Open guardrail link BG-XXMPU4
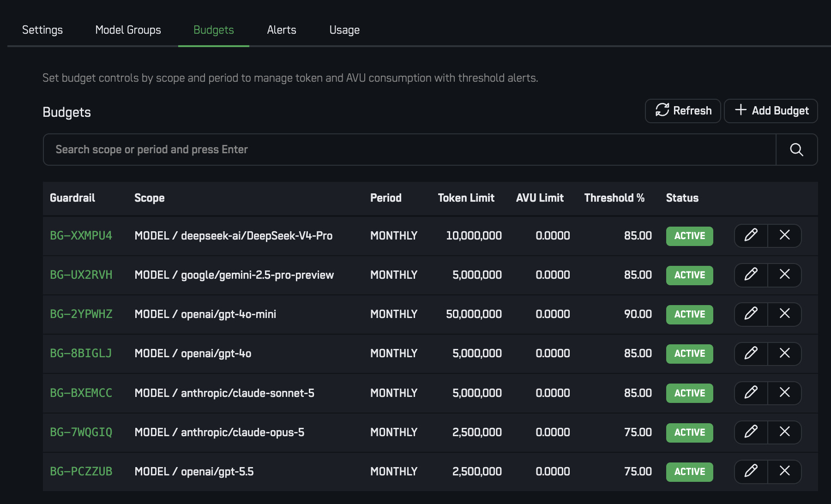831x504 pixels. point(81,235)
